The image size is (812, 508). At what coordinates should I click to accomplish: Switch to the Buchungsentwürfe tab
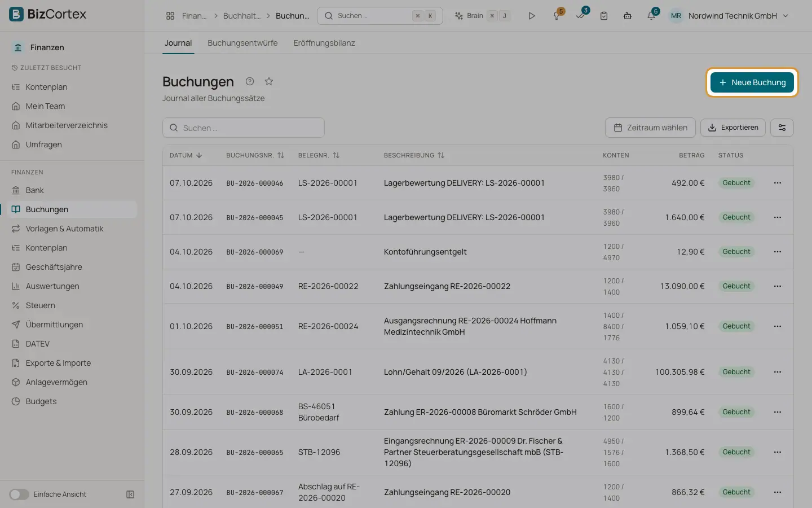pyautogui.click(x=242, y=43)
